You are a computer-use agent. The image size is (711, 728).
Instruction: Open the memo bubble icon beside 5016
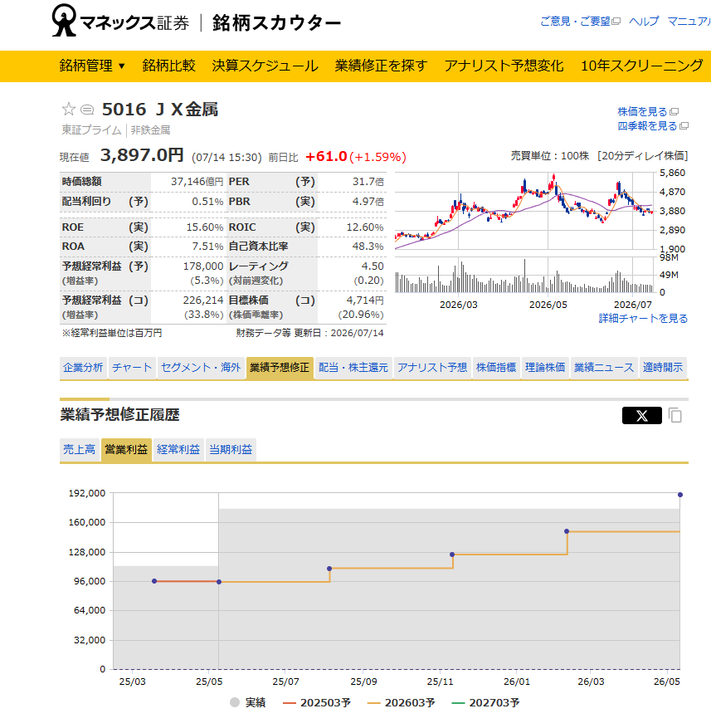87,110
